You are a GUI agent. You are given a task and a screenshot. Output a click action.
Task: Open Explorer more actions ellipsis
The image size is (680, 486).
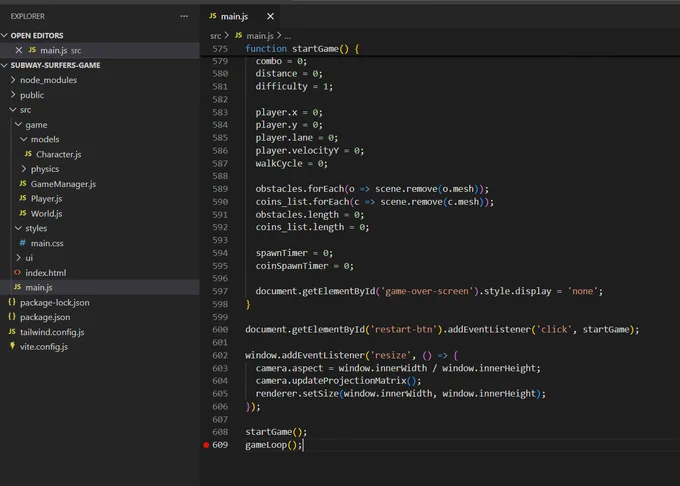pos(184,16)
